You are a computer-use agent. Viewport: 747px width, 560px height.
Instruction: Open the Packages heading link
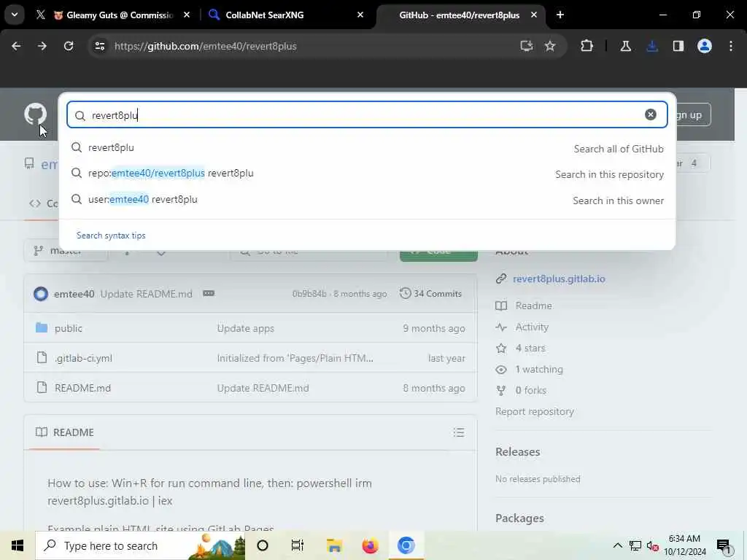(519, 518)
